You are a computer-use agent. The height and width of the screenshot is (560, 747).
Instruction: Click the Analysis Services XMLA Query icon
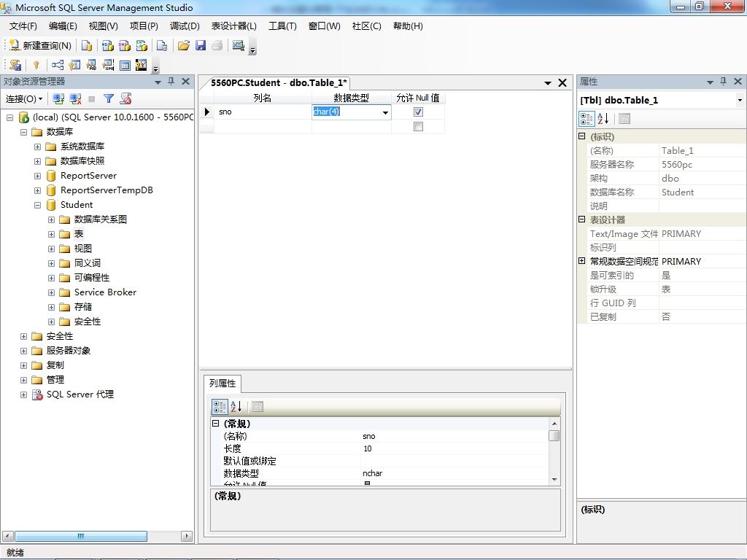click(x=142, y=45)
